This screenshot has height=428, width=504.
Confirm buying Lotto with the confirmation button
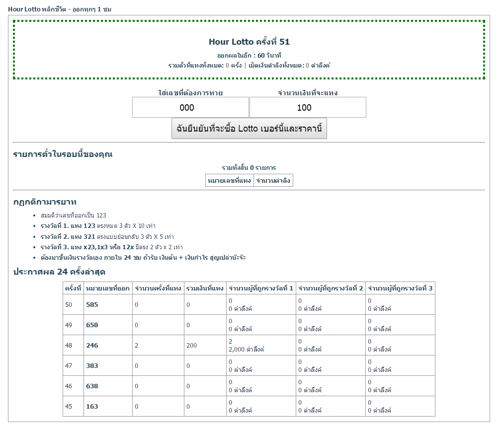(249, 129)
